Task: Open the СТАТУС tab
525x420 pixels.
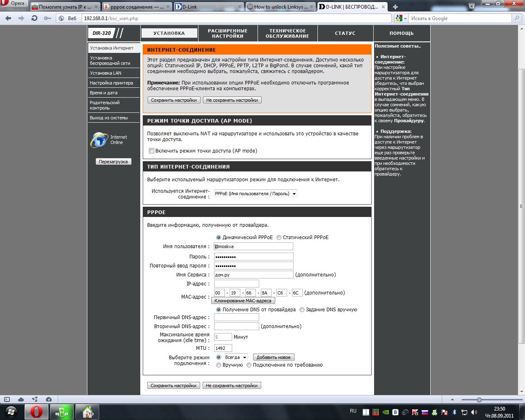Action: (x=345, y=33)
